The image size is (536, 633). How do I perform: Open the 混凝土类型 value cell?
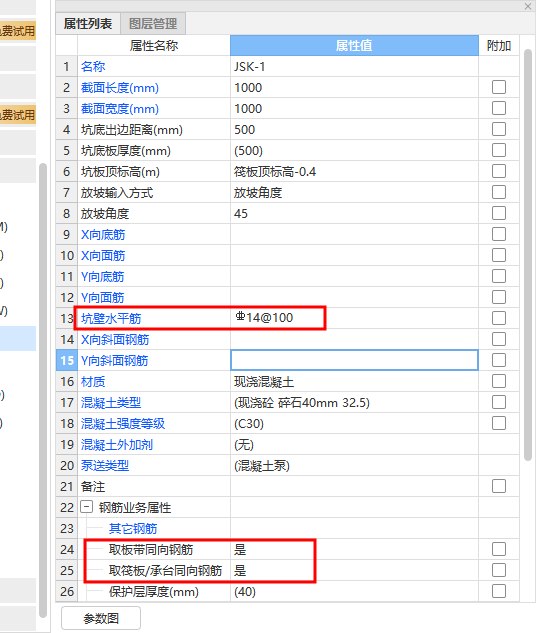point(354,402)
